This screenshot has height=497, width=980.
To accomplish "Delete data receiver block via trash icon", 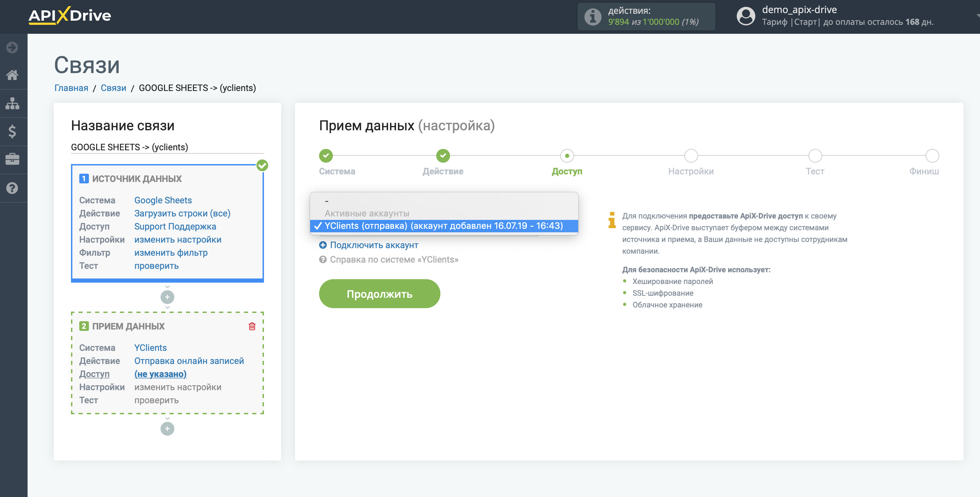I will coord(252,326).
